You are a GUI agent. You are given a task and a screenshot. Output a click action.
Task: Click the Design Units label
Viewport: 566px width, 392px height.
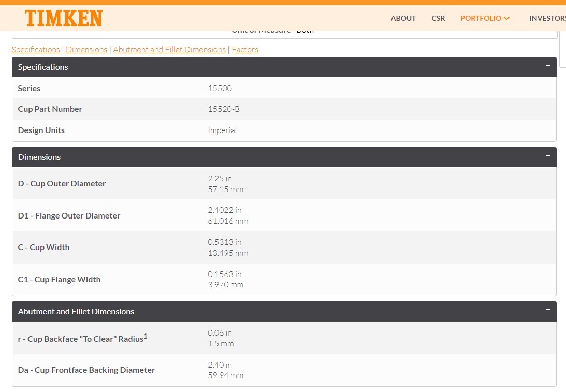41,130
